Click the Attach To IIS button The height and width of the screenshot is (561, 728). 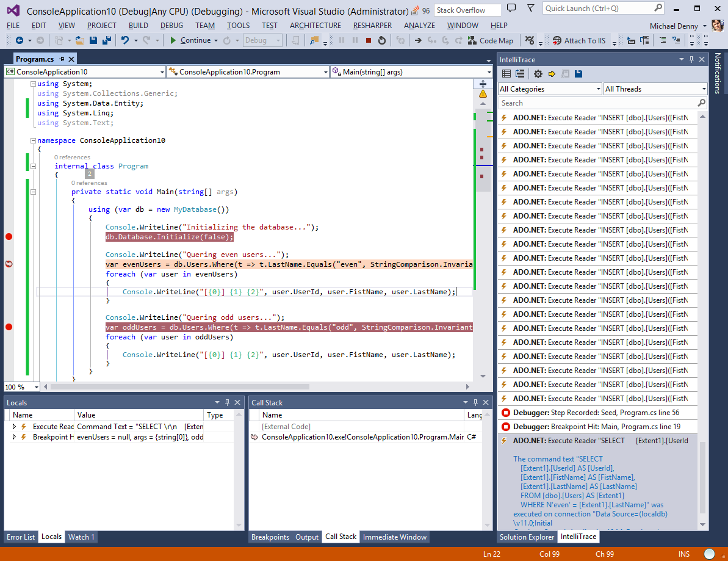[x=579, y=40]
